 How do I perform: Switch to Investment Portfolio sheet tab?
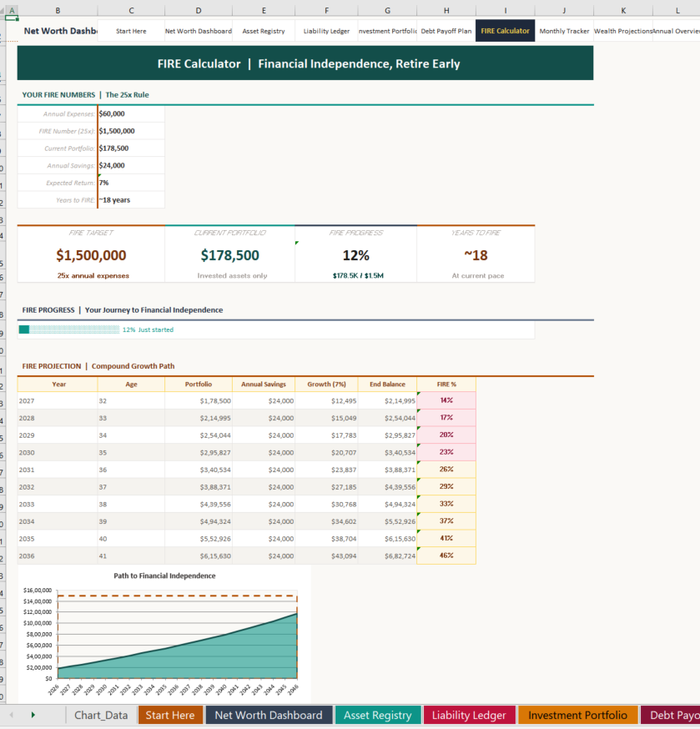coord(577,715)
